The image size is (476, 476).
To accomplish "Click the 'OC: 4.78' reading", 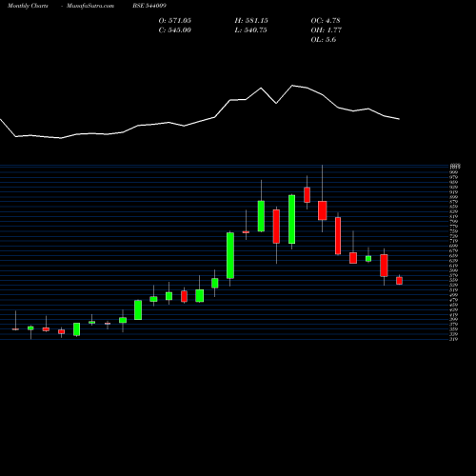I will pos(326,21).
